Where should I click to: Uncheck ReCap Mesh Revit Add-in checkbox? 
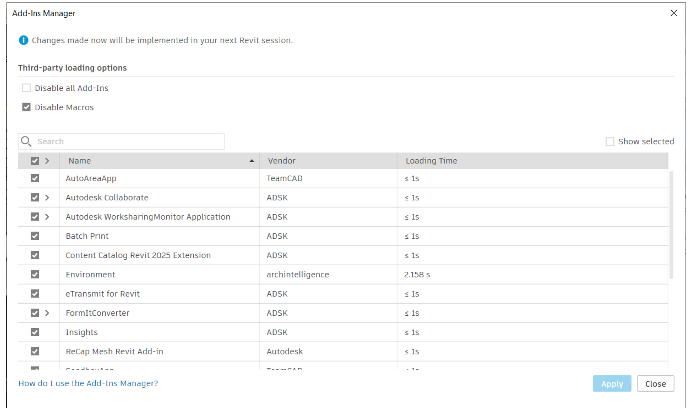click(35, 351)
